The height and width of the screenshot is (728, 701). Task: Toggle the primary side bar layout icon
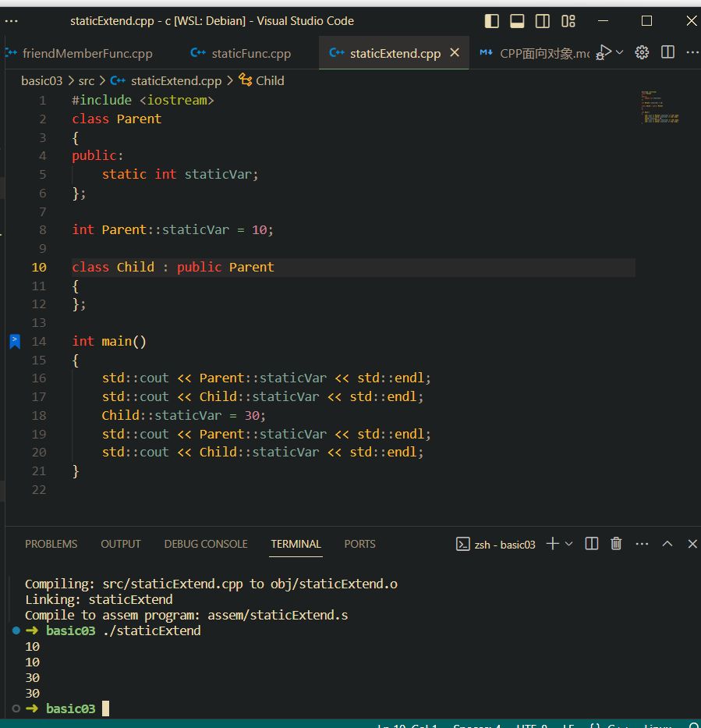(x=491, y=21)
